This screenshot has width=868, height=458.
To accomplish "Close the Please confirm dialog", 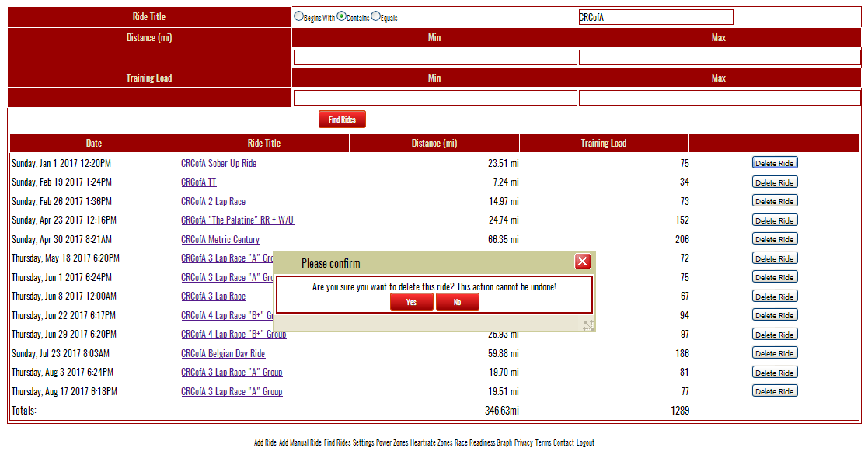I will coord(583,262).
